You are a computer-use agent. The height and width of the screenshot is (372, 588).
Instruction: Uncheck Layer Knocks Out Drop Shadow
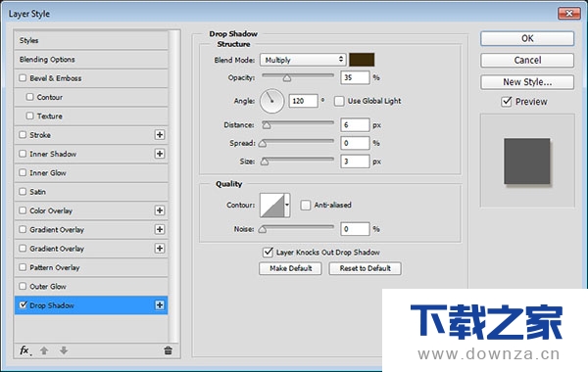point(268,253)
